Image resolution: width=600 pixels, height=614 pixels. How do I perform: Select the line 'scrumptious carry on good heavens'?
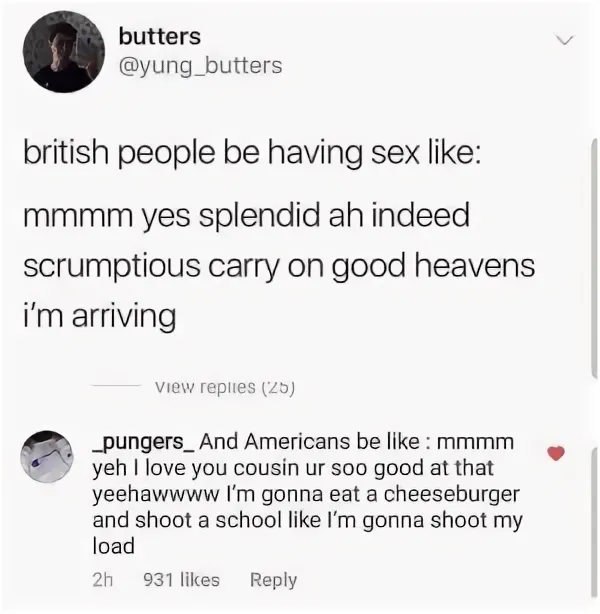click(x=279, y=267)
